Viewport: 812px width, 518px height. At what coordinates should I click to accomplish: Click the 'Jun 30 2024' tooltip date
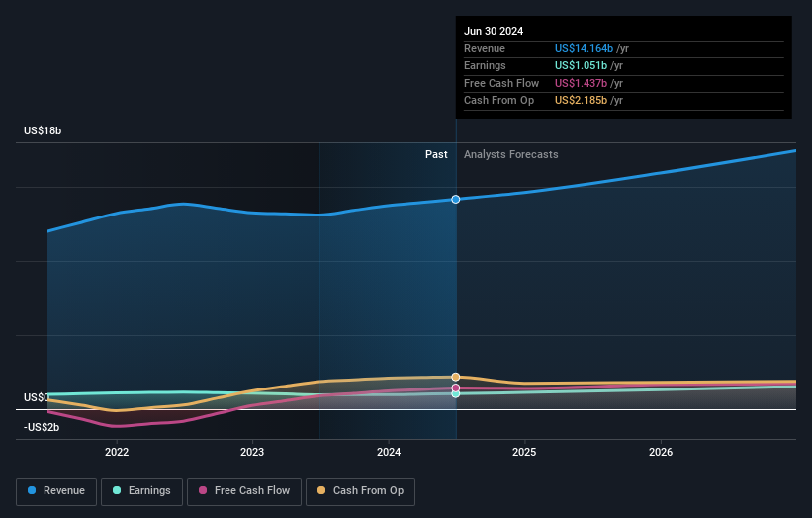coord(494,31)
